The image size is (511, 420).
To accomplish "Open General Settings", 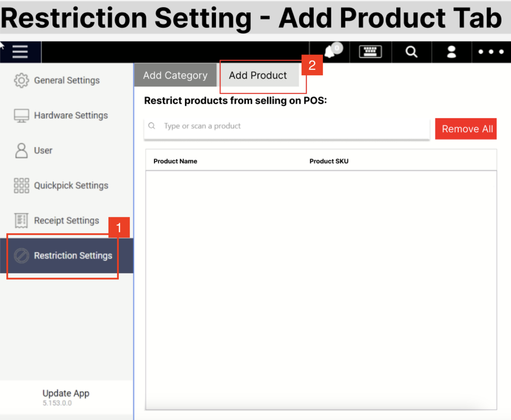I will click(x=67, y=80).
